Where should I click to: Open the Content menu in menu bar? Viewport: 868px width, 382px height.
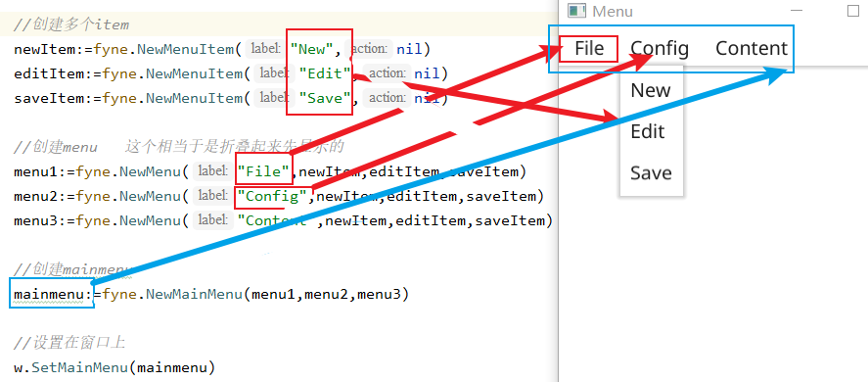tap(752, 48)
